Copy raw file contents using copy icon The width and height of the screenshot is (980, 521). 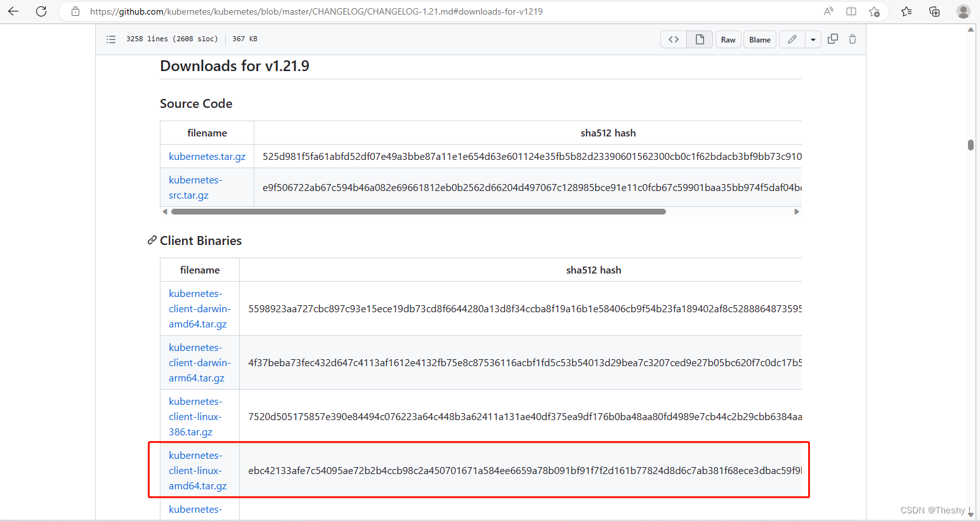pyautogui.click(x=833, y=39)
